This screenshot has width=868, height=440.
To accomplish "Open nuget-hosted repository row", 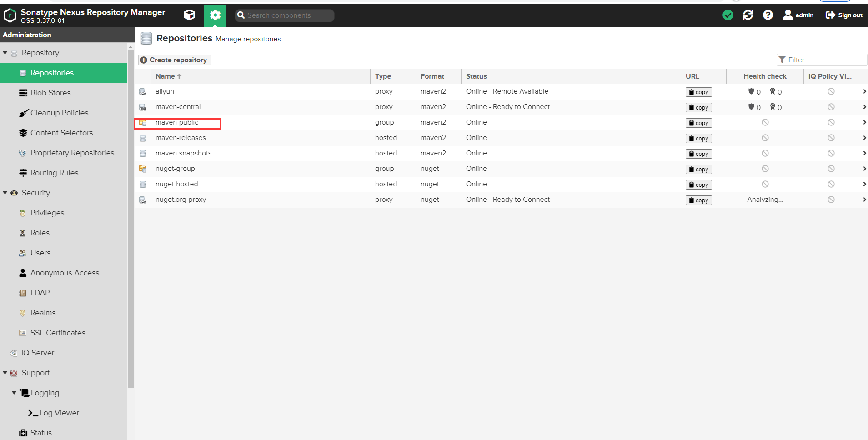I will [x=501, y=184].
